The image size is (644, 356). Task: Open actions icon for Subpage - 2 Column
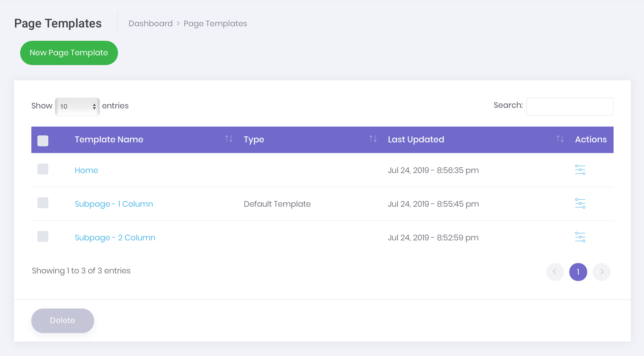click(580, 237)
